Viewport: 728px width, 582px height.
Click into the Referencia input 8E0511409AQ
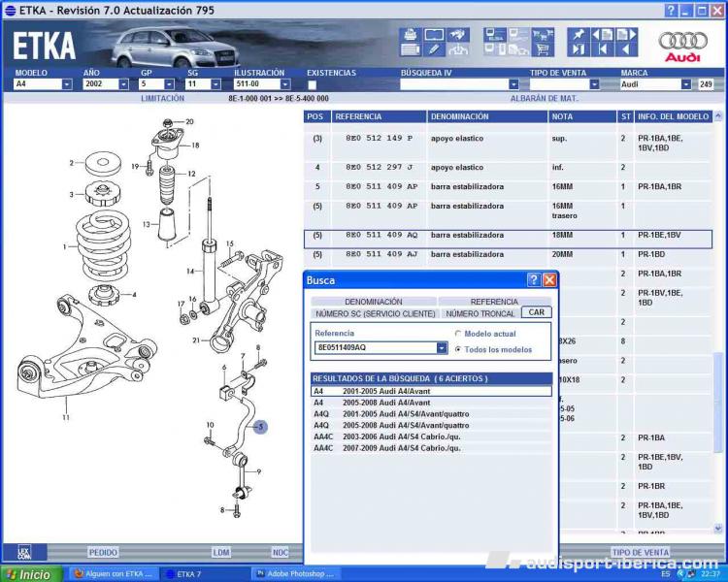[x=376, y=347]
